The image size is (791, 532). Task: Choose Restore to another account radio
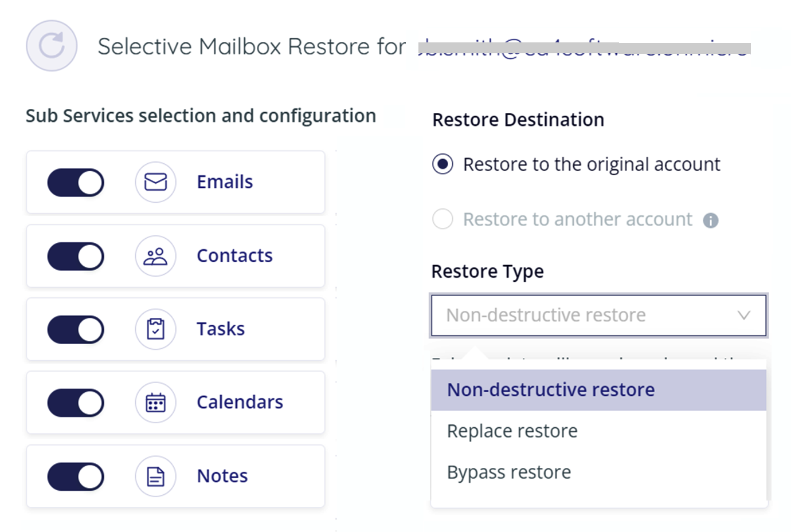(x=443, y=219)
